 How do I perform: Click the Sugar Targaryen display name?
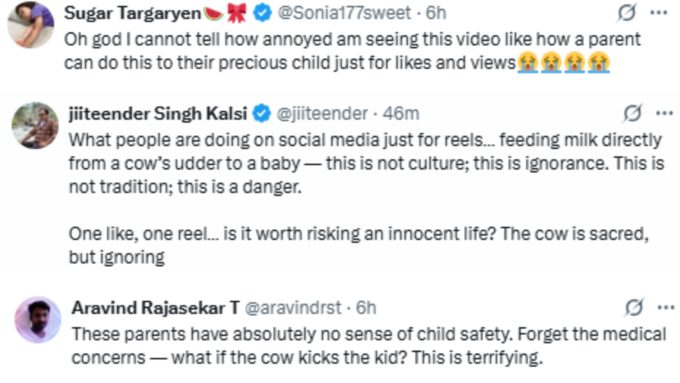click(x=133, y=13)
